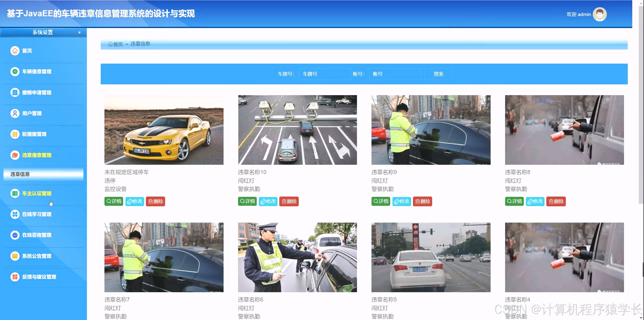Viewport: 644px width, 320px height.
Task: Click the online consultation management chat icon
Action: [x=15, y=235]
